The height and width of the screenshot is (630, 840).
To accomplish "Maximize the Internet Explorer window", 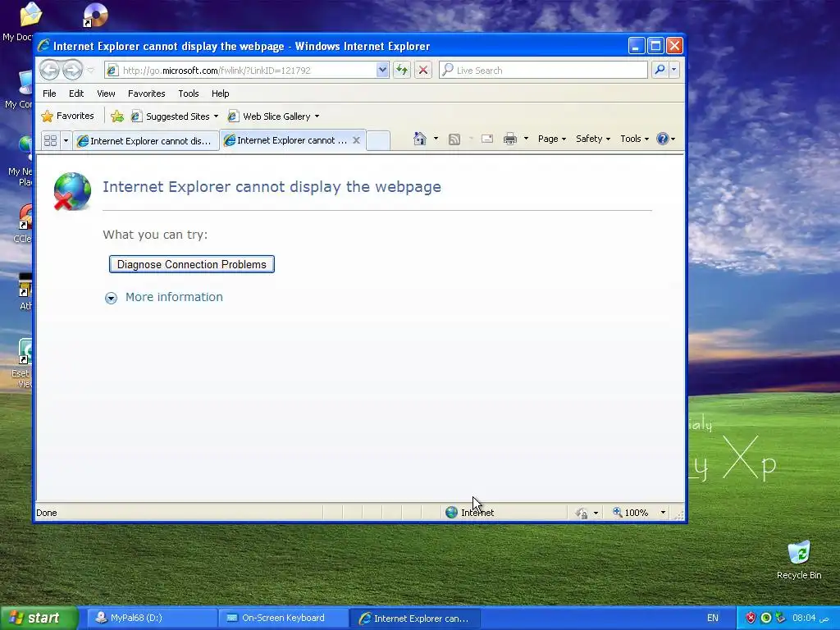I will (x=655, y=46).
